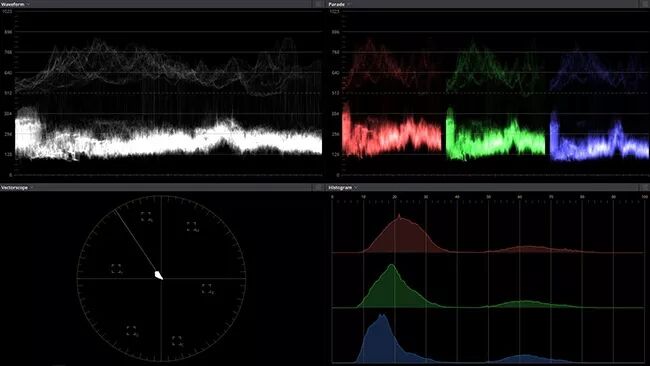
Task: Open the Parade scope type dropdown
Action: pyautogui.click(x=339, y=4)
